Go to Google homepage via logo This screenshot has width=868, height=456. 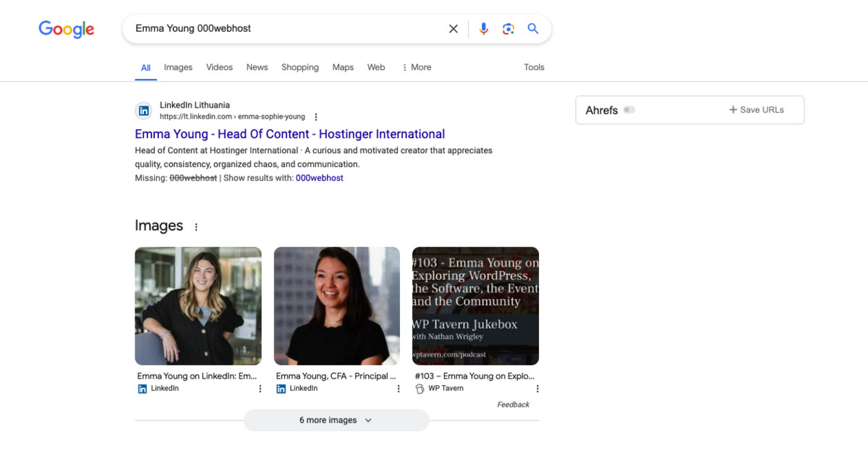click(67, 29)
